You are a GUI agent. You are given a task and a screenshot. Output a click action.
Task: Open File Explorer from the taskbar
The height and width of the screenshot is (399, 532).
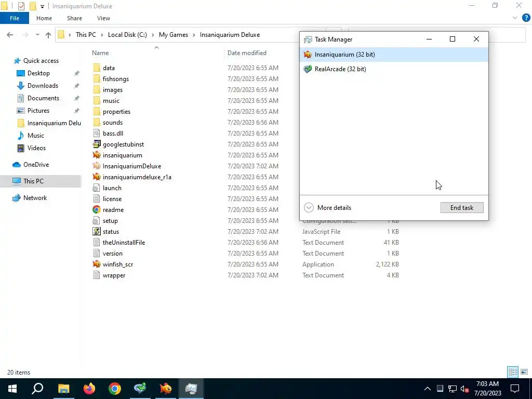(x=63, y=389)
